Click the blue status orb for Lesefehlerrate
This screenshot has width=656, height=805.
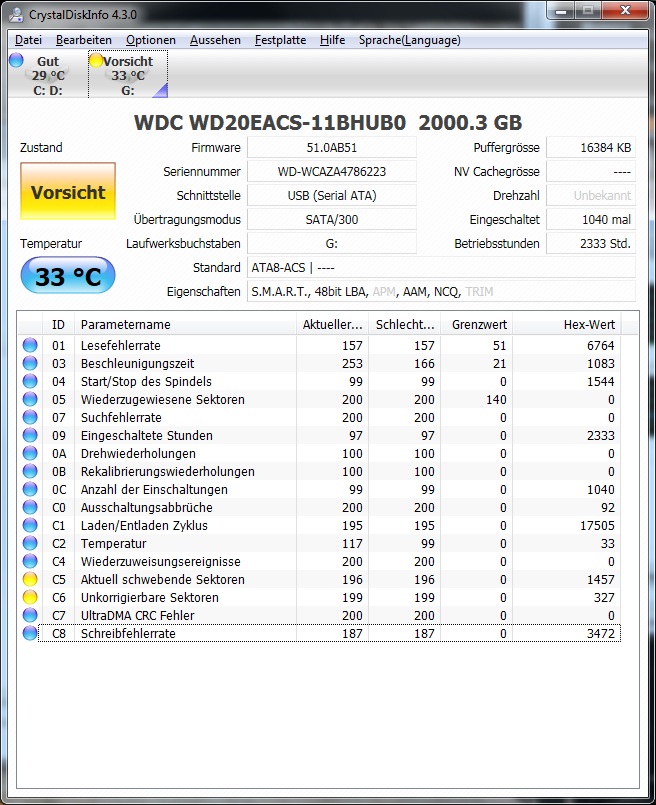coord(30,345)
